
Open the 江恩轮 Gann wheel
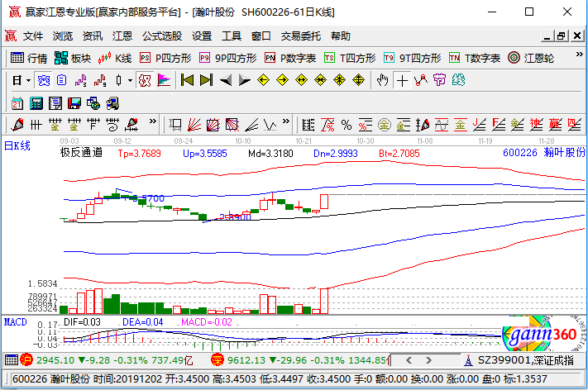531,58
